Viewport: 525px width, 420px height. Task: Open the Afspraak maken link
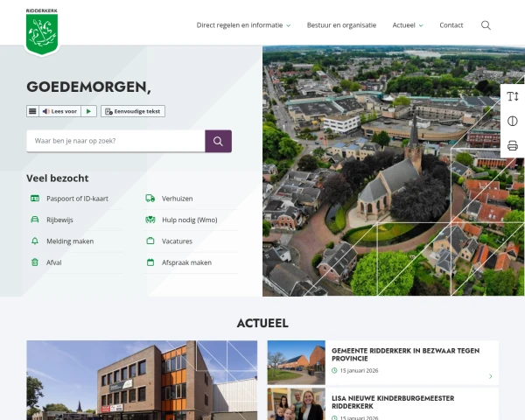click(186, 262)
